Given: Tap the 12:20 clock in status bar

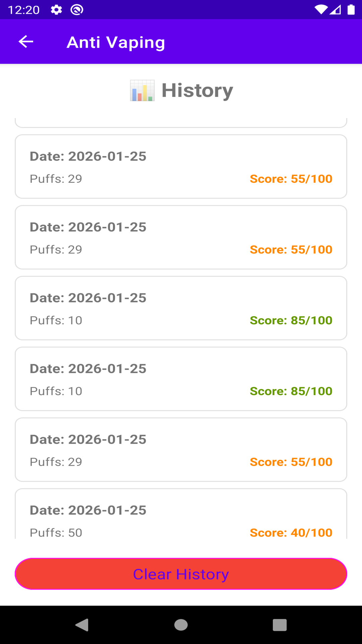Looking at the screenshot, I should 24,10.
